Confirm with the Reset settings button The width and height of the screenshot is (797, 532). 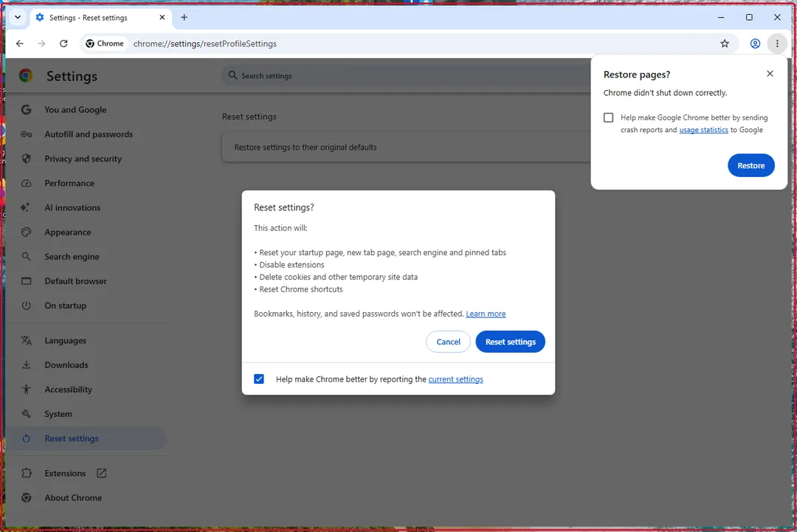[510, 342]
